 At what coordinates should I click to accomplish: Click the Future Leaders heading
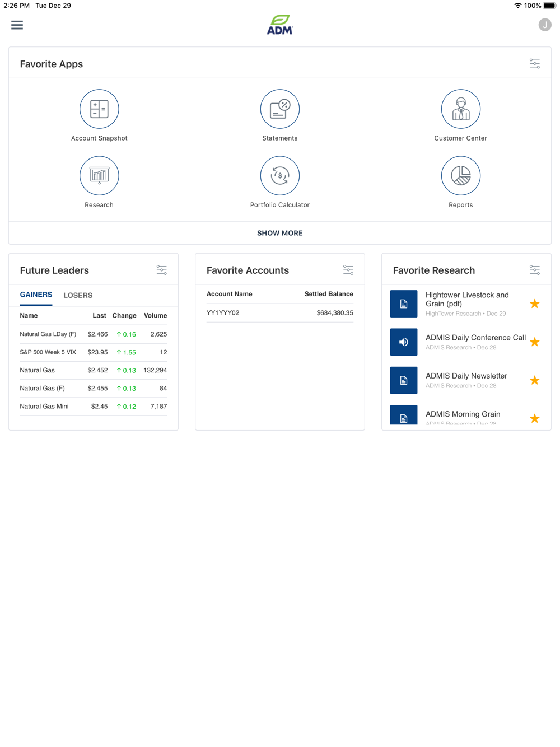tap(54, 270)
